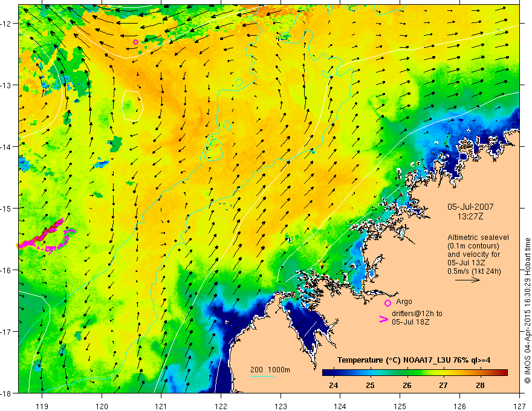Click the longitude axis label '127'
This screenshot has height=411, width=532.
(x=519, y=406)
